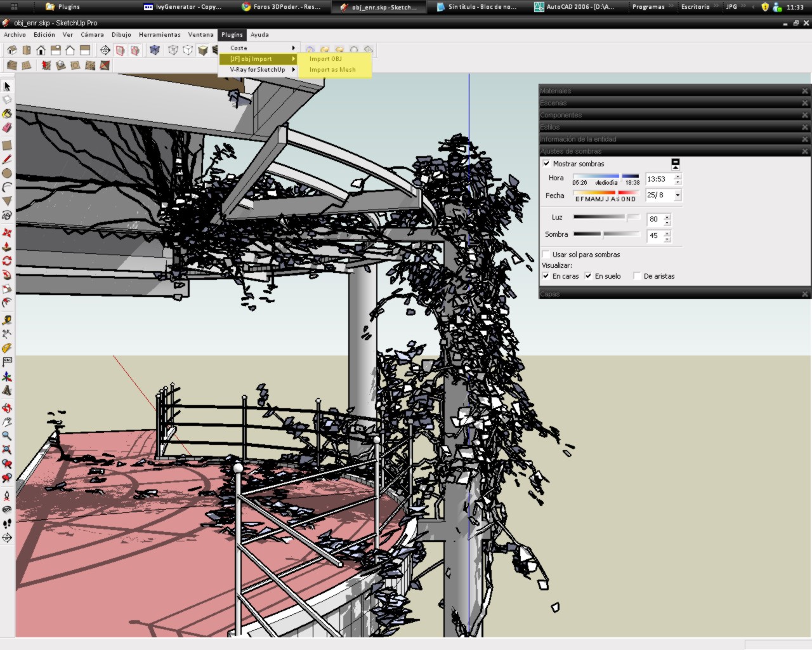Open the Fecha date dropdown
The height and width of the screenshot is (650, 812).
678,196
